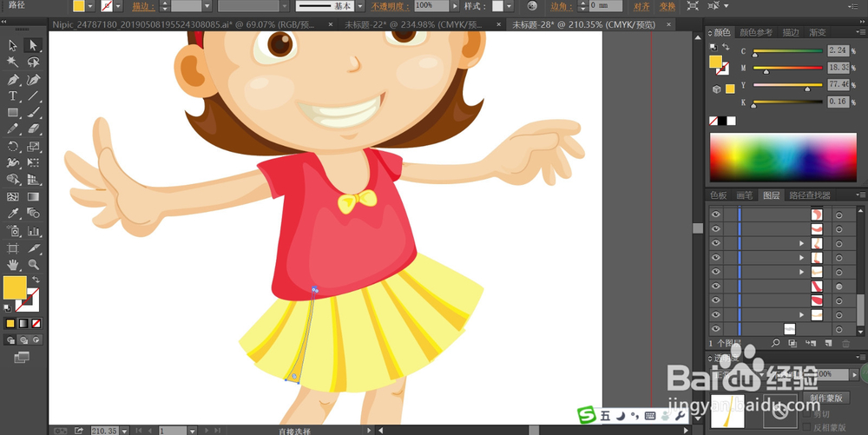Click the Change Screen Mode icon in the toolbox
The width and height of the screenshot is (868, 435).
[22, 358]
